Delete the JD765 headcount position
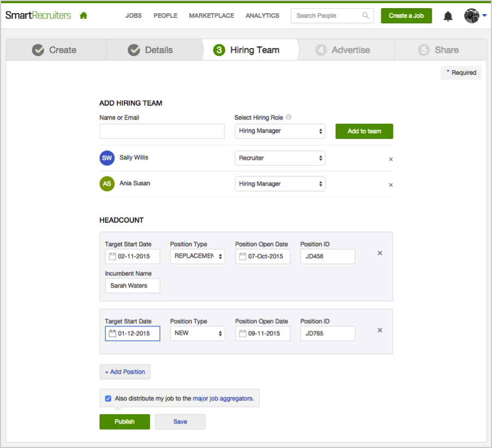 click(380, 330)
